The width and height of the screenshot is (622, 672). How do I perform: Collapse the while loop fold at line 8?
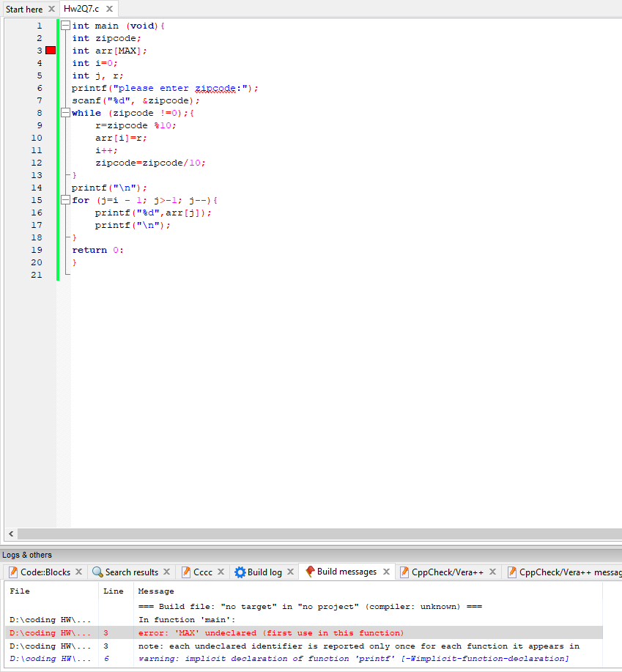pos(66,112)
